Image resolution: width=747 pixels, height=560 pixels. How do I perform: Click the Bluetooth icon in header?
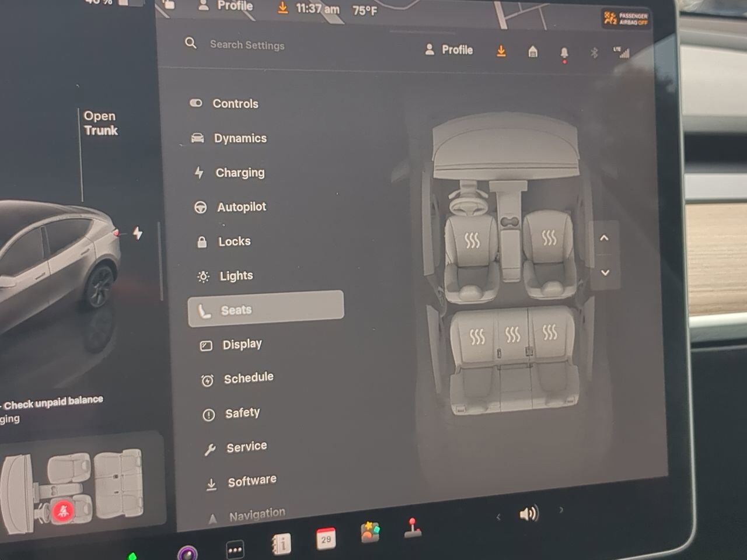(594, 53)
